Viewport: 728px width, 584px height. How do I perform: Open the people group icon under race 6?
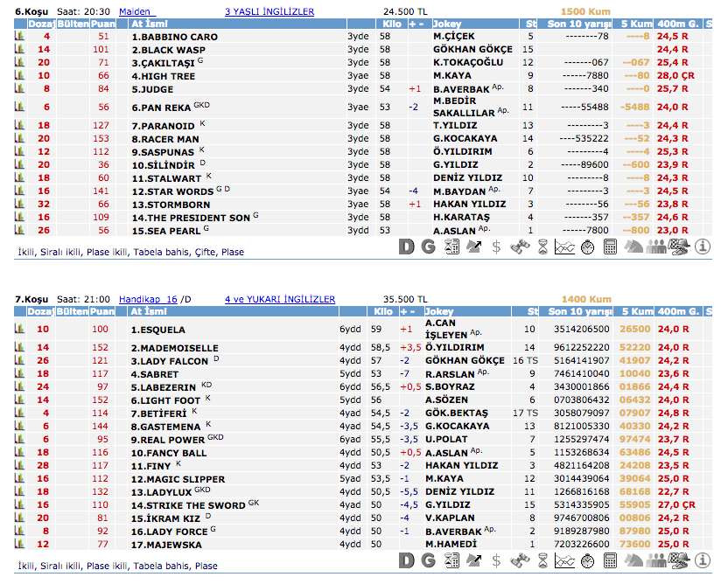656,247
